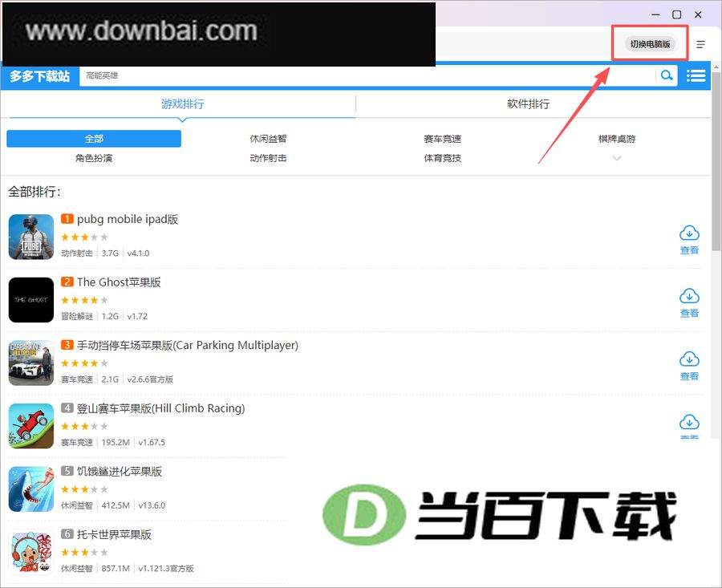Click the star rating of pubg mobile ipad版
722x588 pixels.
pyautogui.click(x=85, y=237)
